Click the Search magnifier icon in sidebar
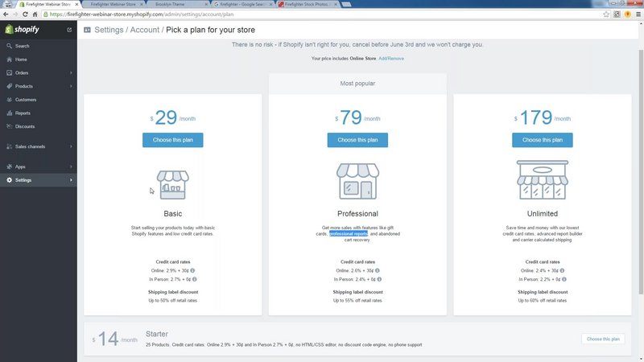The width and height of the screenshot is (644, 362). (x=9, y=46)
